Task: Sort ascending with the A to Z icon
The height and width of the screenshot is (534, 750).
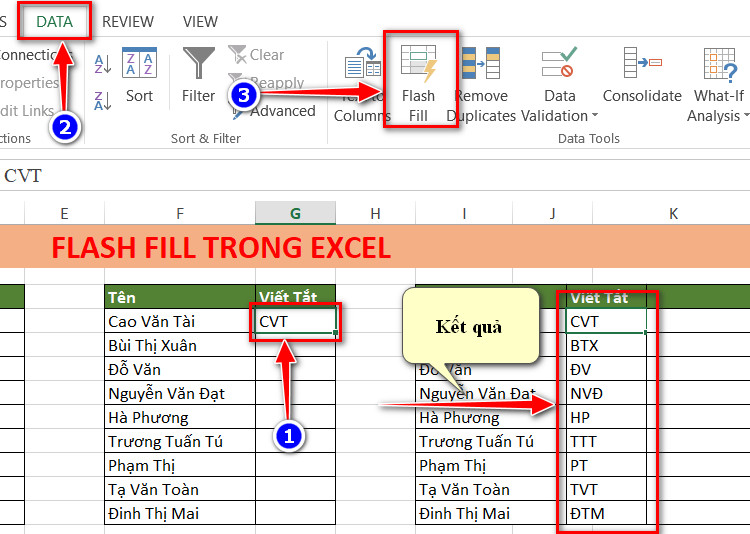Action: (x=103, y=64)
